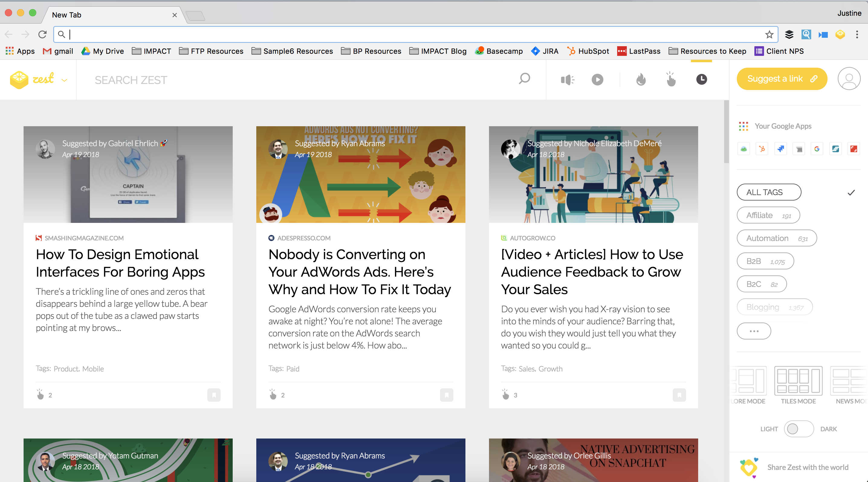This screenshot has width=868, height=482.
Task: Open the Chrome three-dot menu
Action: 857,34
